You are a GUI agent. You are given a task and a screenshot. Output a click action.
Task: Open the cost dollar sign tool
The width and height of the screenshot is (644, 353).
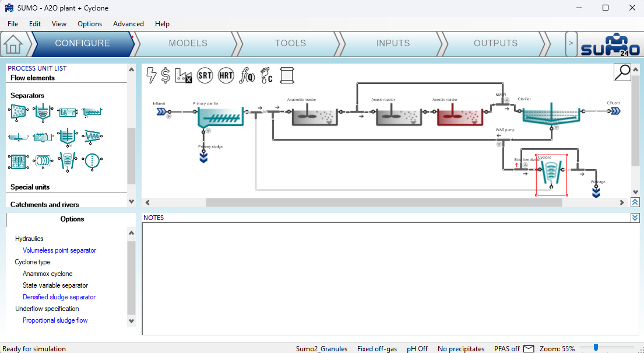(166, 75)
